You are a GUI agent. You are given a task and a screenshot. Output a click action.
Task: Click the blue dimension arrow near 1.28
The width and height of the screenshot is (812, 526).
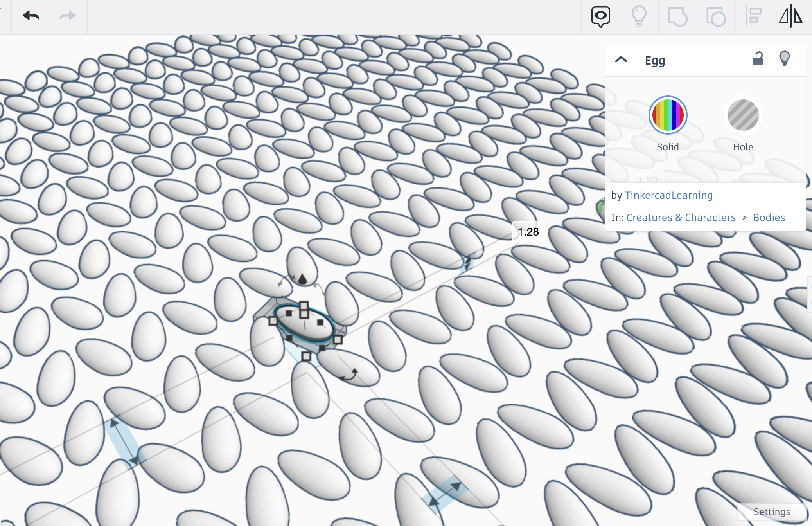pyautogui.click(x=467, y=263)
